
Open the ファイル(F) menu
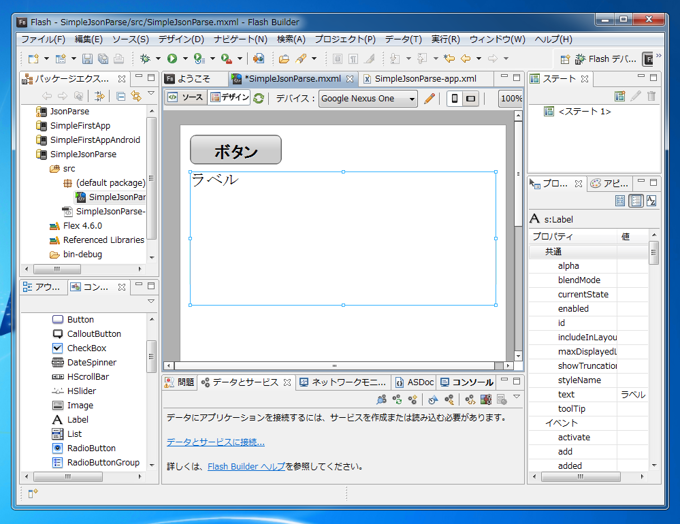43,39
